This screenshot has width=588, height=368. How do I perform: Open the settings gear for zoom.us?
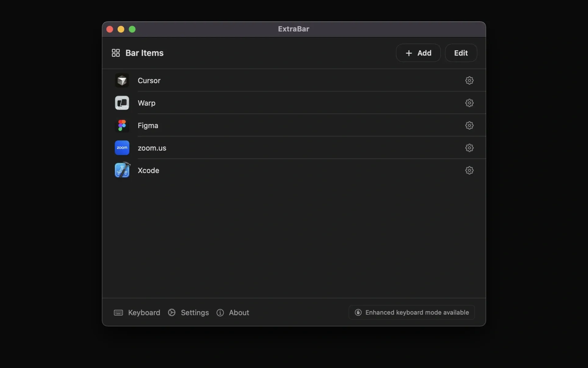point(469,148)
